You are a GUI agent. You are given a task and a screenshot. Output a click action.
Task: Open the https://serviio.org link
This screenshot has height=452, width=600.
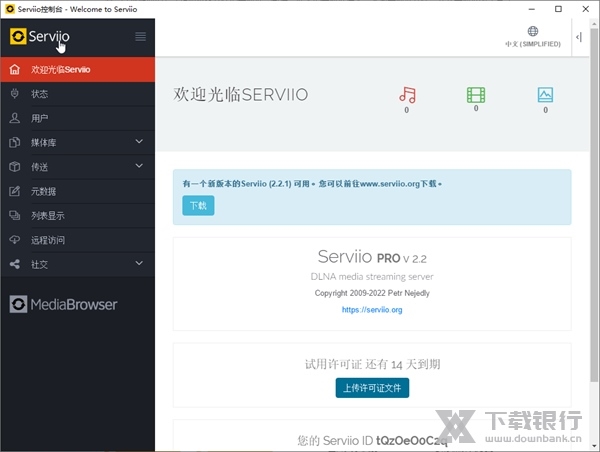point(372,310)
